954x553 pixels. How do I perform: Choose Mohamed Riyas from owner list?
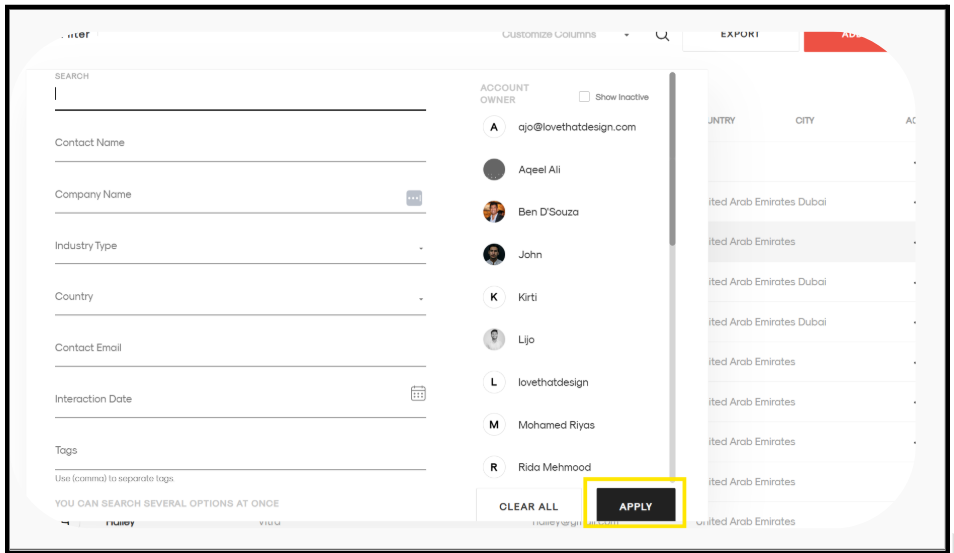[x=555, y=425]
